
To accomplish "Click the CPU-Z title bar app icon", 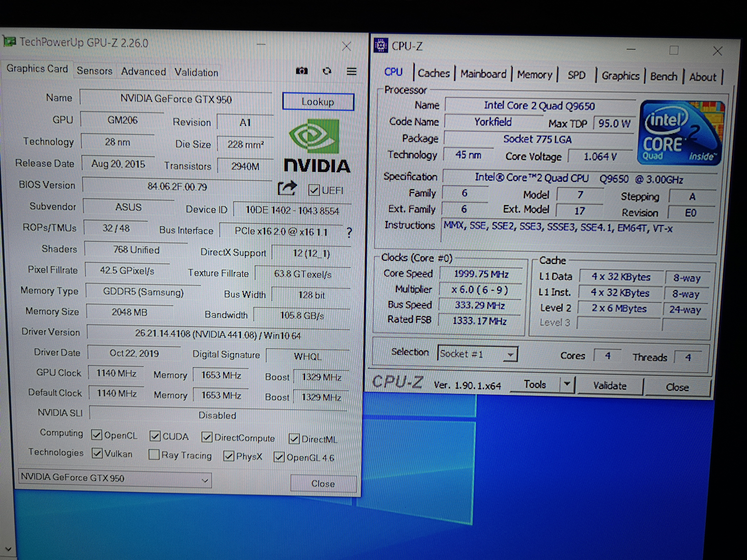I will click(x=381, y=46).
